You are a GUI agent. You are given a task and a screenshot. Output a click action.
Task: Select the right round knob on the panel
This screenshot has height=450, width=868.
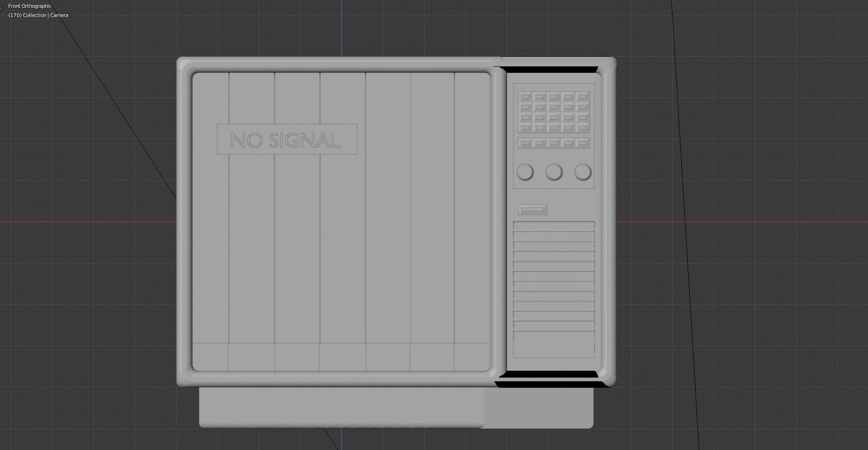(x=583, y=172)
